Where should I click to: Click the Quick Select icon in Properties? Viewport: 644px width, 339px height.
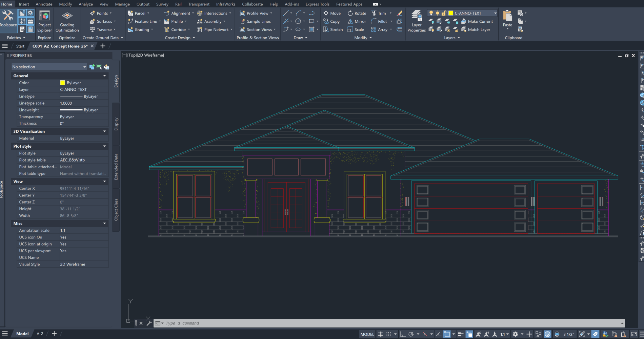tap(106, 67)
